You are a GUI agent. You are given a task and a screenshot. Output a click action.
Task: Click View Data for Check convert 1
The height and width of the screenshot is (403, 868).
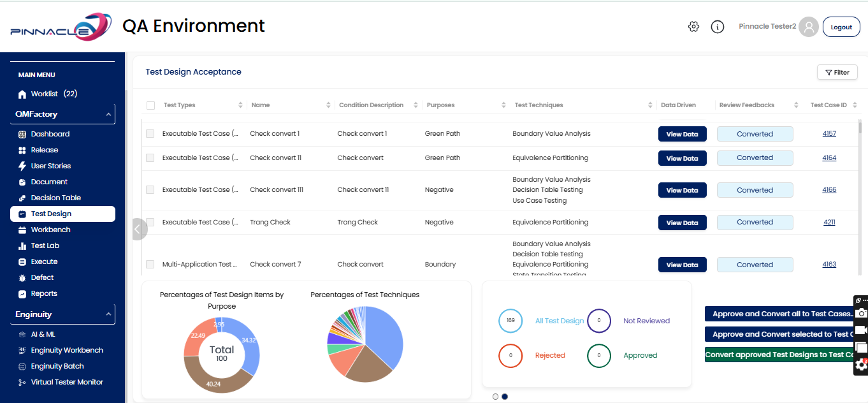pos(683,134)
